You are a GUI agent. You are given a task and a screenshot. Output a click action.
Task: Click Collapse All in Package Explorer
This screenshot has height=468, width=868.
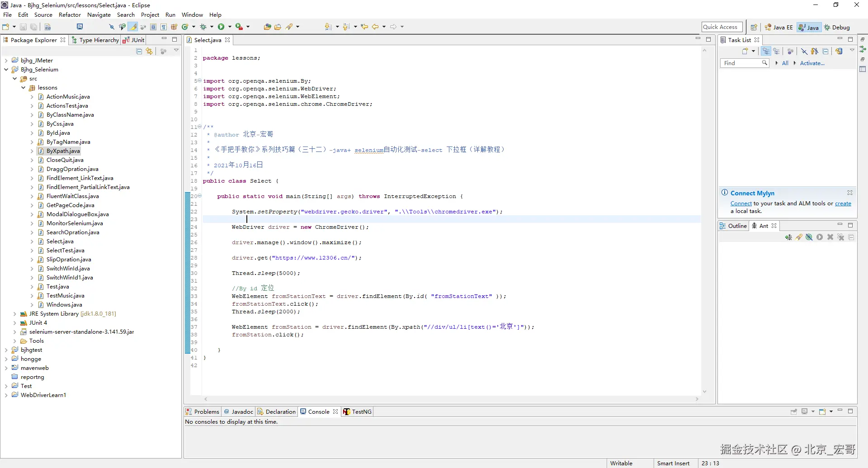[139, 52]
